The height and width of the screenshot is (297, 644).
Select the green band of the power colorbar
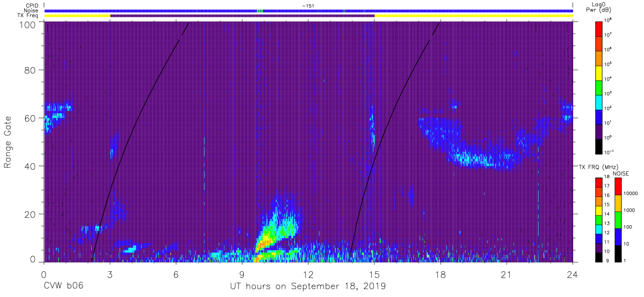598,87
